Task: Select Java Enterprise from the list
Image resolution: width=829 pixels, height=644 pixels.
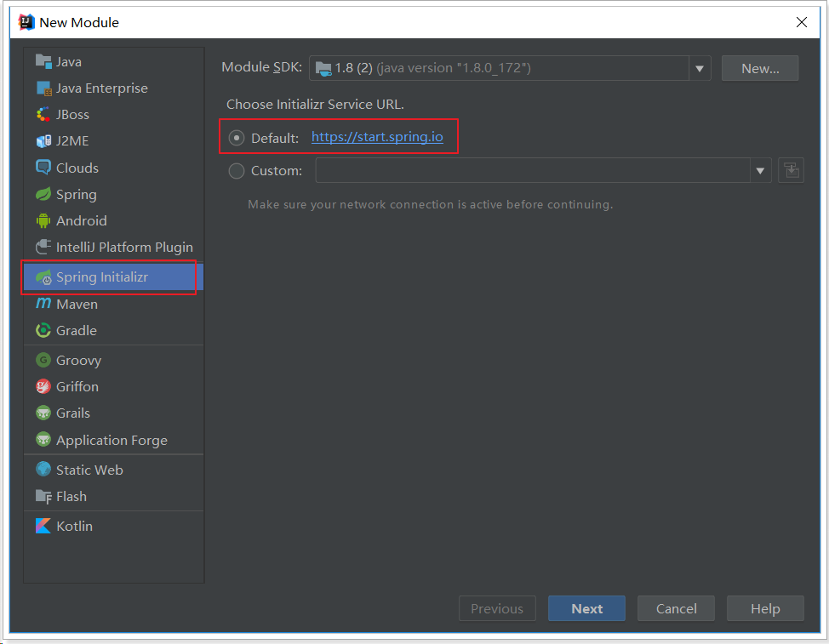Action: pyautogui.click(x=101, y=88)
